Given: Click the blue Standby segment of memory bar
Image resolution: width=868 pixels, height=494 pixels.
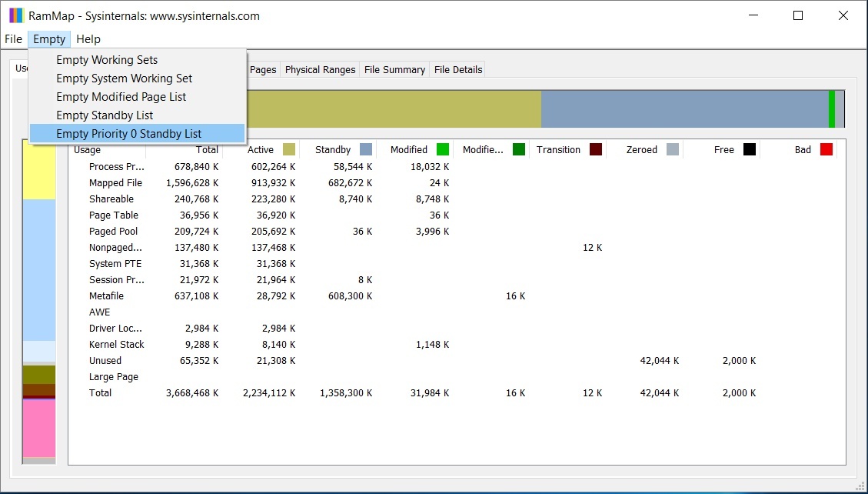Looking at the screenshot, I should click(x=685, y=109).
